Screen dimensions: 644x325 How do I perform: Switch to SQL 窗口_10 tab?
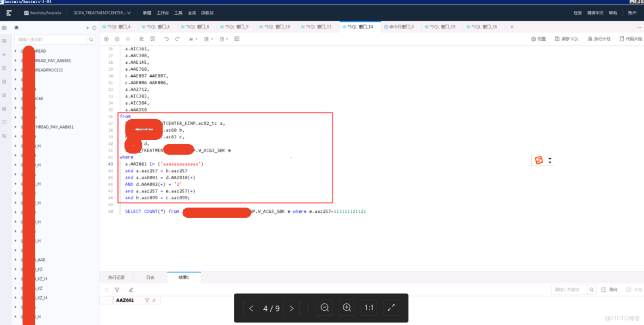(276, 27)
